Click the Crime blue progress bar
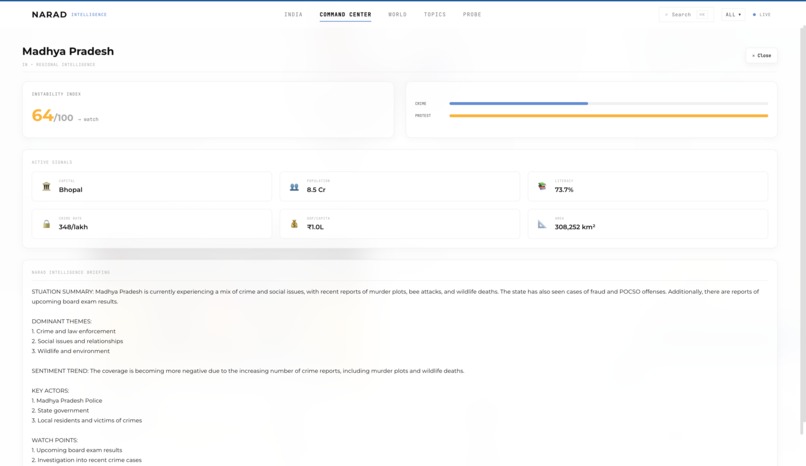Screen dimensions: 806x466 tap(518, 103)
